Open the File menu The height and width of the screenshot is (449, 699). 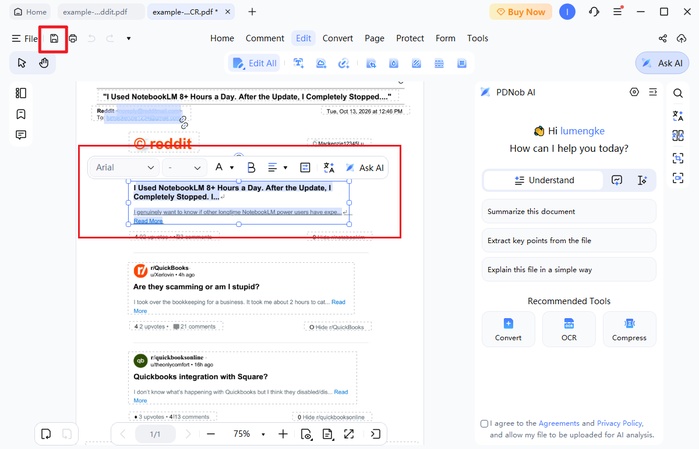coord(25,39)
